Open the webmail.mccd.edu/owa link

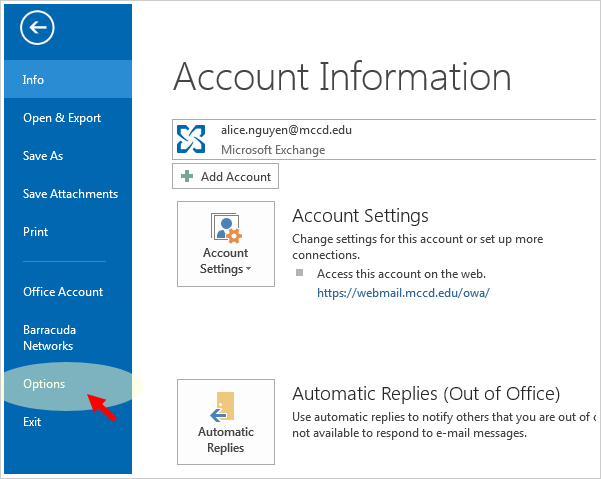tap(403, 293)
